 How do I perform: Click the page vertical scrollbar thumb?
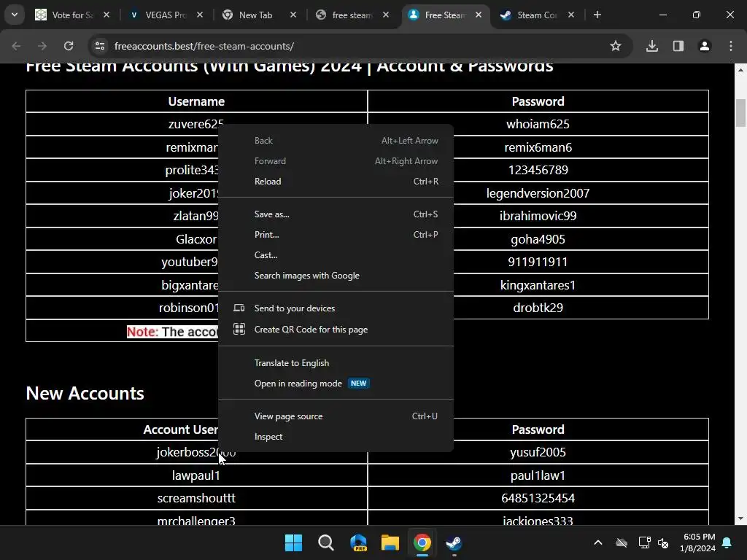[740, 113]
